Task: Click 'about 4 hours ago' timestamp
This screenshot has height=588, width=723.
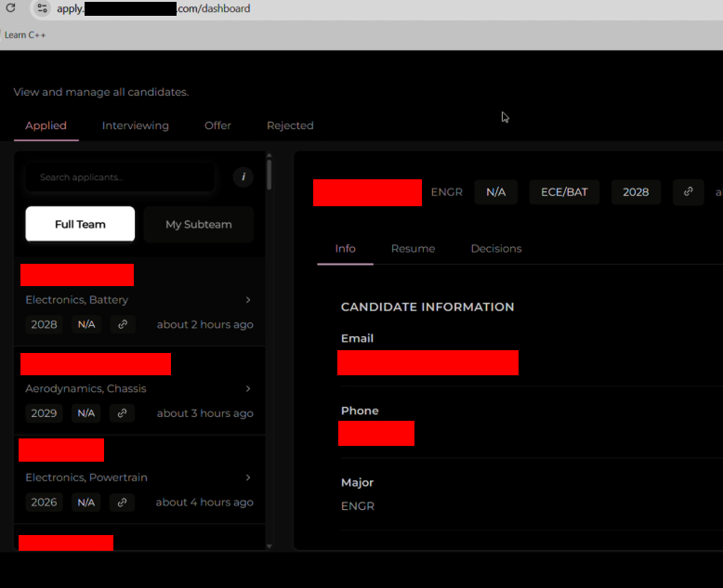Action: [x=204, y=503]
